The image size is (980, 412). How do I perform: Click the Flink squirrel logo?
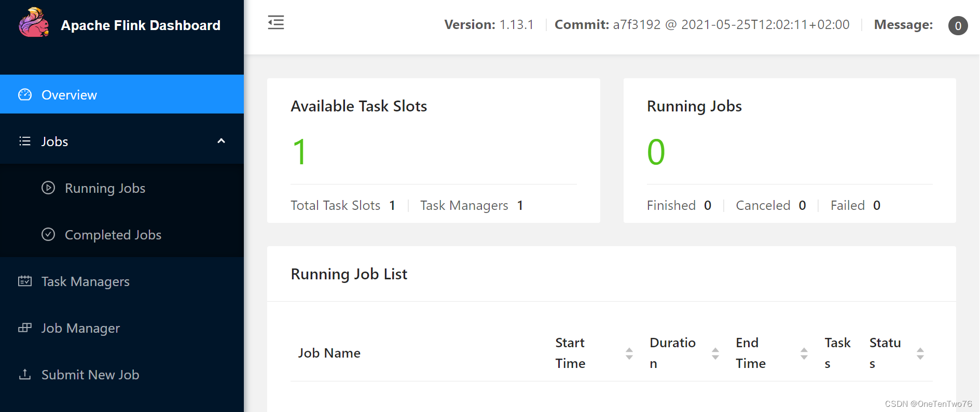click(x=34, y=23)
